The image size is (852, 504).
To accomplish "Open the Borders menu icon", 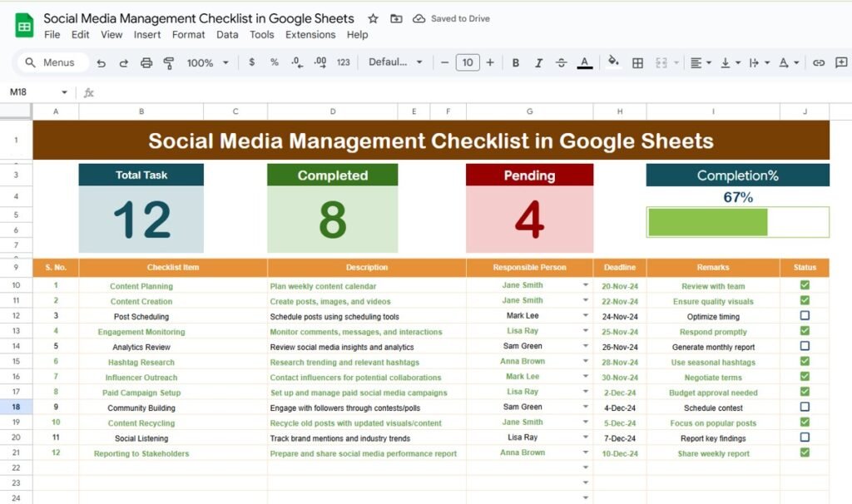I will point(637,62).
